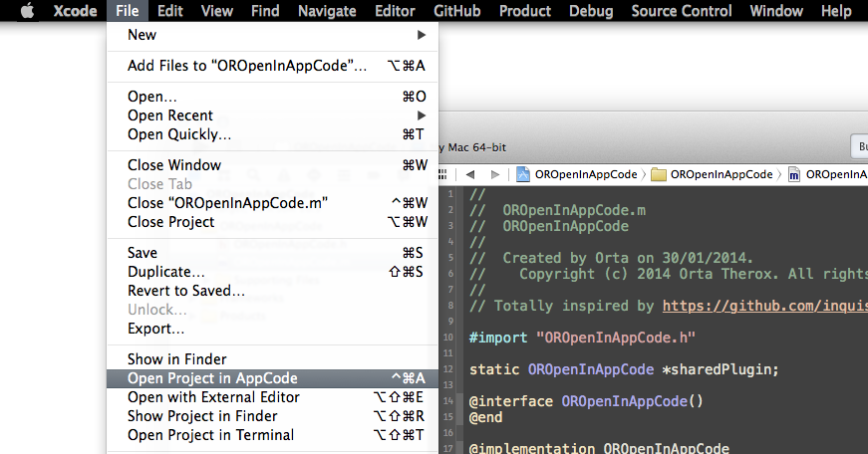Open the Source Control menu
Screen dimensions: 868x454
(682, 11)
